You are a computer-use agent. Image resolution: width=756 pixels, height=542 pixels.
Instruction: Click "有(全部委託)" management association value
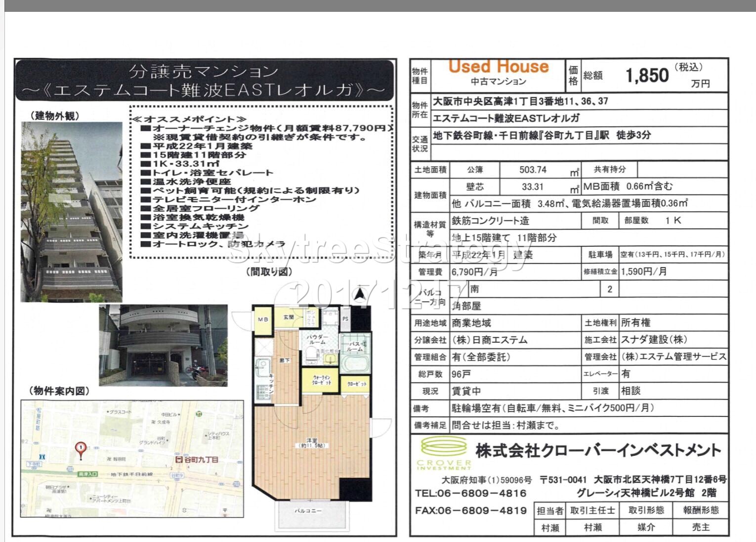click(x=481, y=357)
